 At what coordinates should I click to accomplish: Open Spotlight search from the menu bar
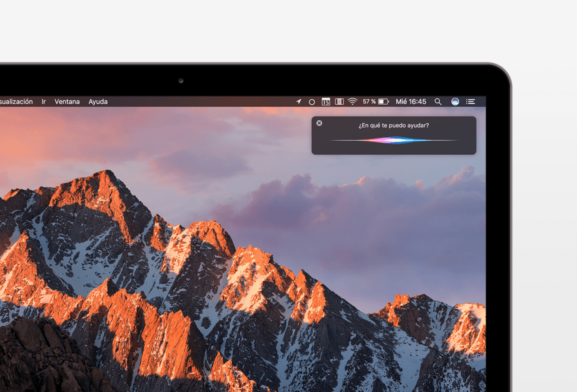point(438,101)
